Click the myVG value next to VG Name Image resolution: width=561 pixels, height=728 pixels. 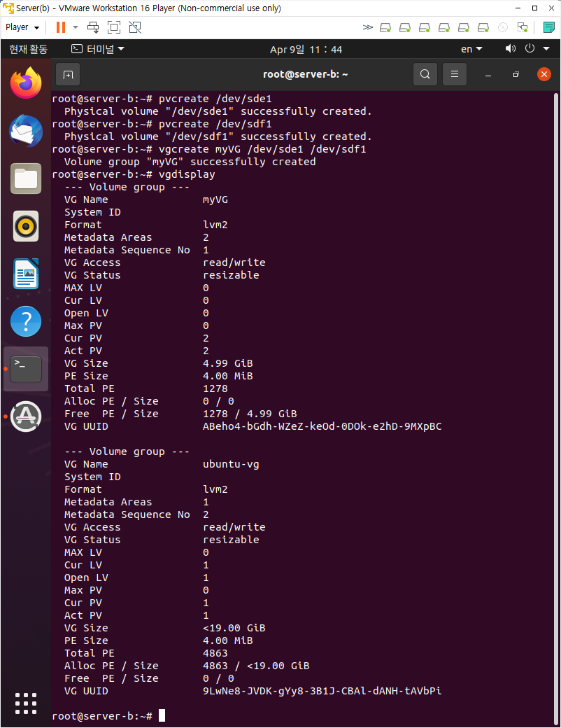pos(215,199)
